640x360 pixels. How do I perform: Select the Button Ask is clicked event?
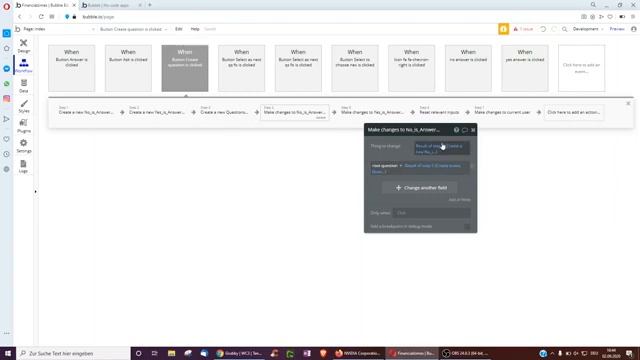point(128,68)
